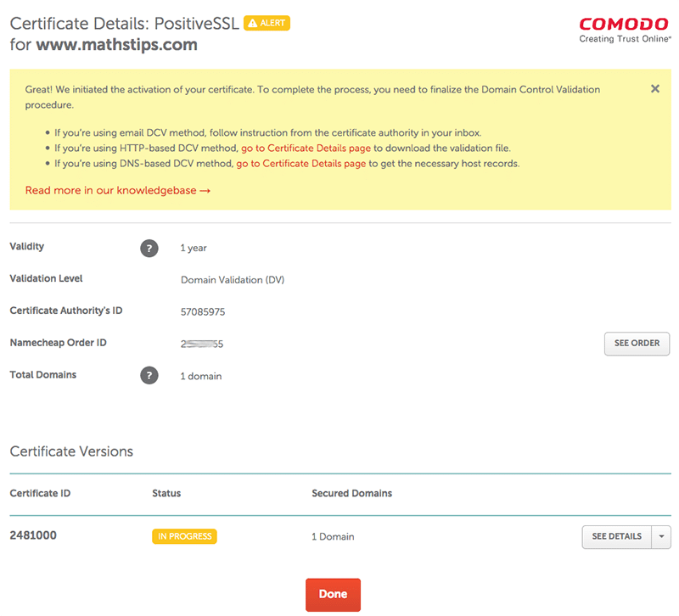Click the Status column header

click(166, 493)
